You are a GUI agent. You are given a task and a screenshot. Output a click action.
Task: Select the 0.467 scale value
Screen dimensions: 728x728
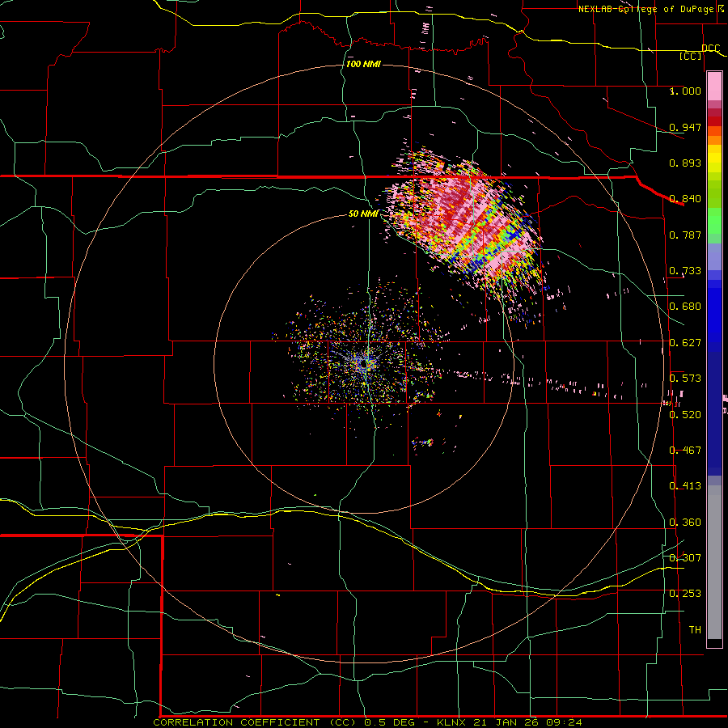(685, 450)
